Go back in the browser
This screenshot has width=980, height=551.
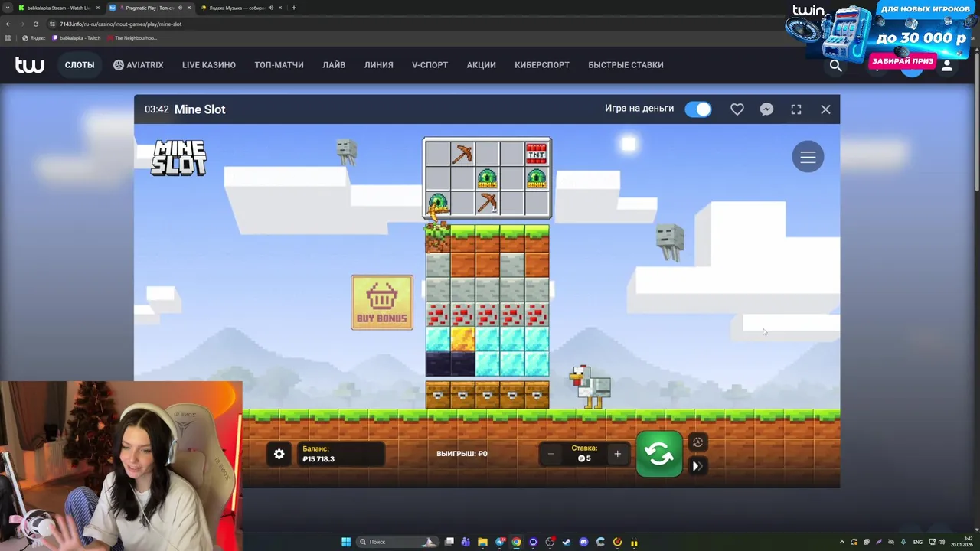(x=8, y=24)
